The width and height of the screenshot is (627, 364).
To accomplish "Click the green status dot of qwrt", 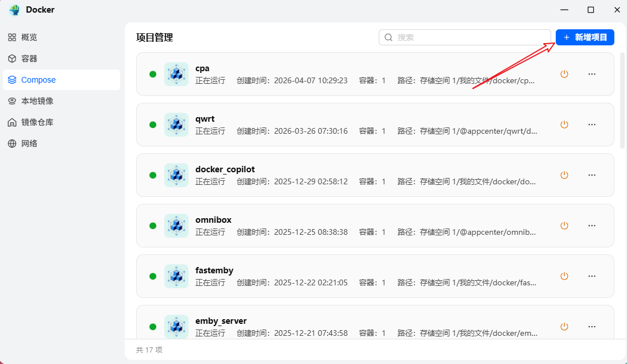I will pos(153,125).
